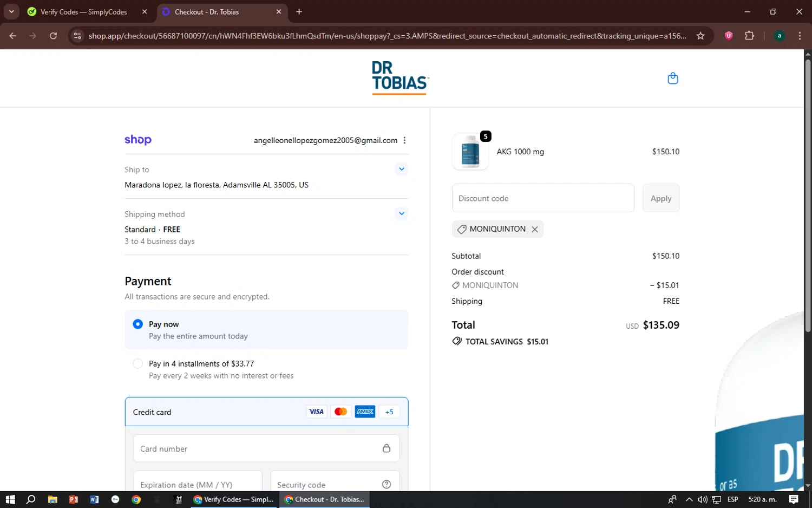Open the volume control tray icon

pos(703,499)
